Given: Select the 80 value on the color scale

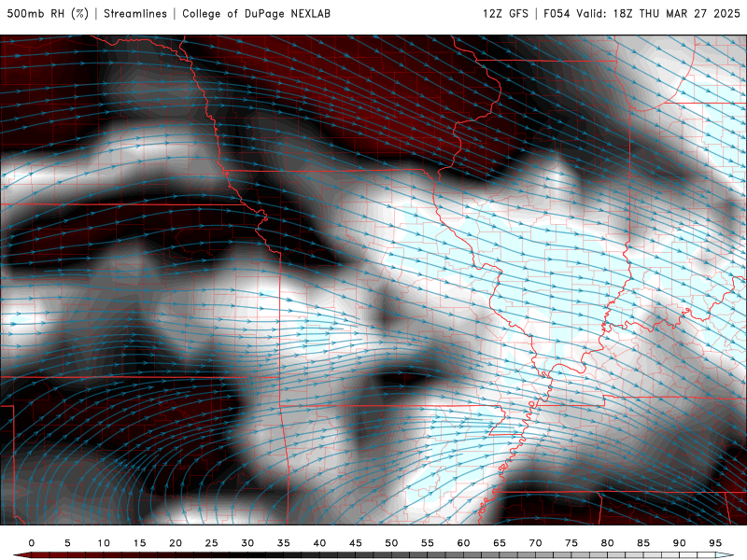Looking at the screenshot, I should point(608,543).
